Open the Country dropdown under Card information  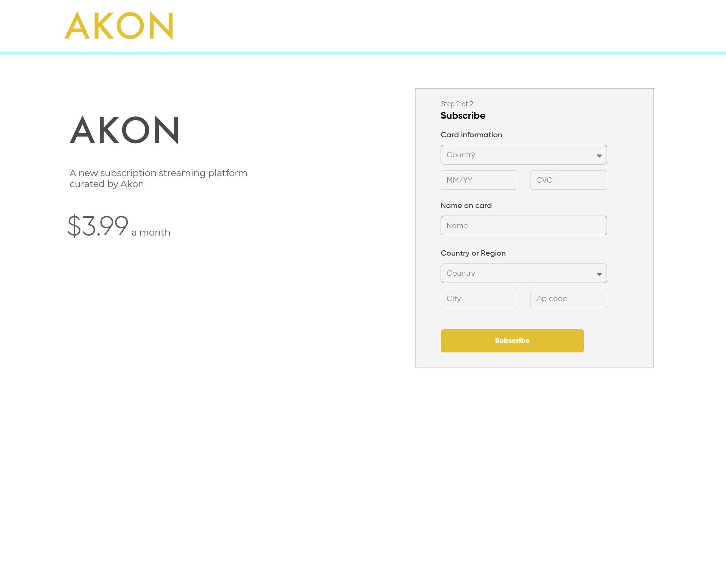(x=524, y=155)
